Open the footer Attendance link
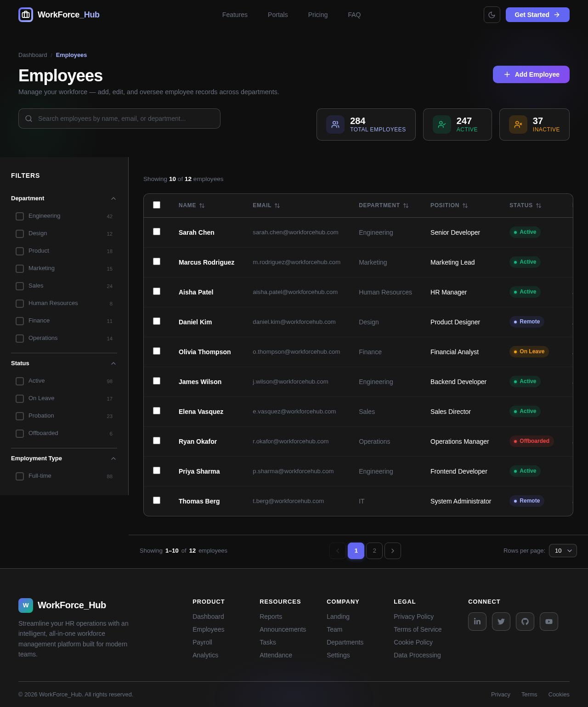 (x=276, y=655)
